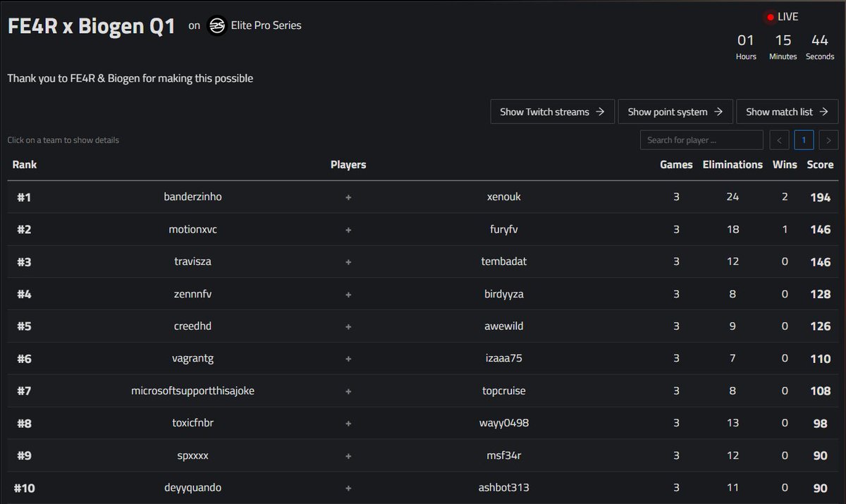Click the Elite Pro Series link text
The width and height of the screenshot is (846, 504).
(266, 25)
